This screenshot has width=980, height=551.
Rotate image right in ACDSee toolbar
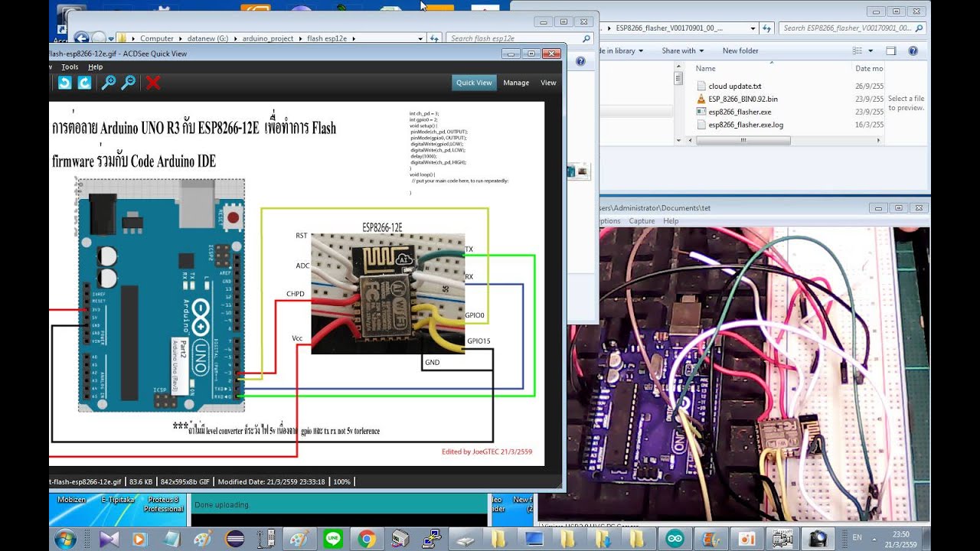click(85, 83)
